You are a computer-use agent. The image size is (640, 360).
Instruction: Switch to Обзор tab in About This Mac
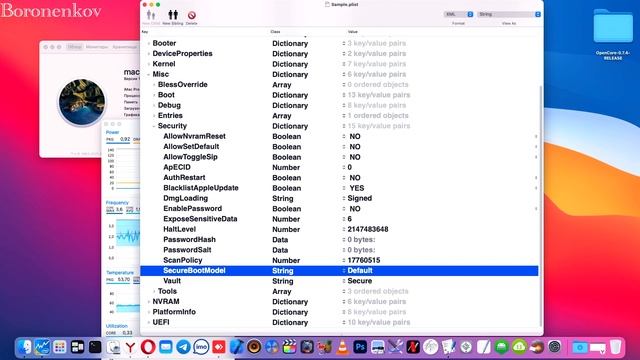(75, 47)
